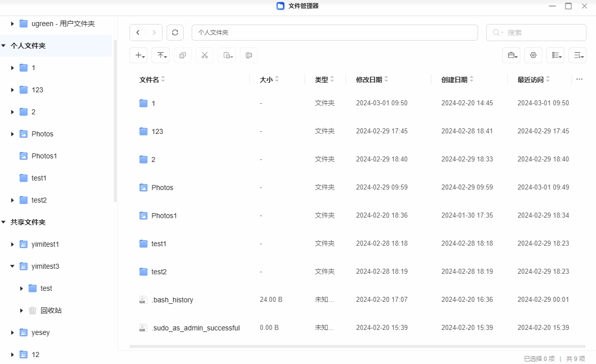Open the toolbox briefcase menu
This screenshot has height=364, width=596.
(x=511, y=56)
